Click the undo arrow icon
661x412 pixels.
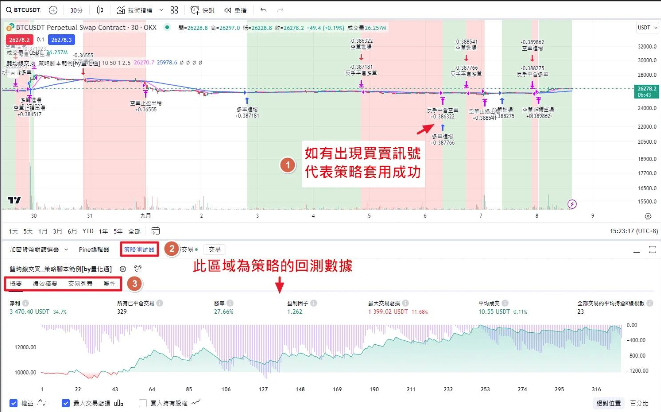[x=263, y=10]
